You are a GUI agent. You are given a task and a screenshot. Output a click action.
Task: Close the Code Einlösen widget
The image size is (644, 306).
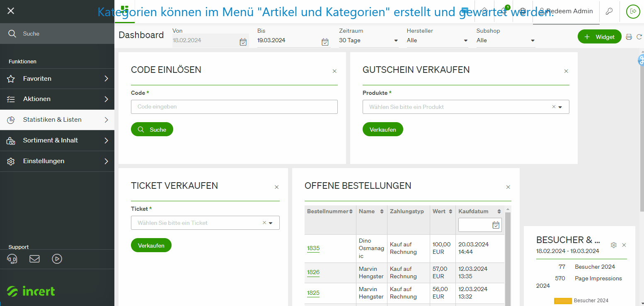pos(334,71)
